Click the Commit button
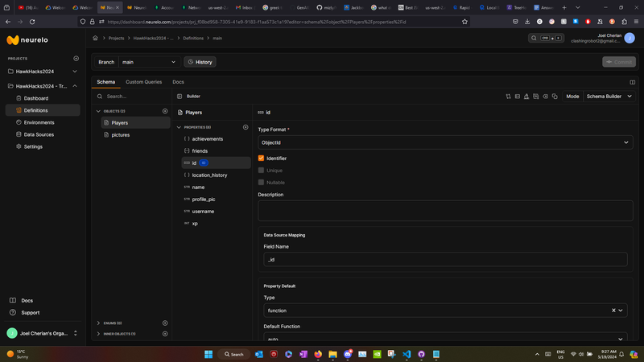Viewport: 644px width, 362px height. 619,62
